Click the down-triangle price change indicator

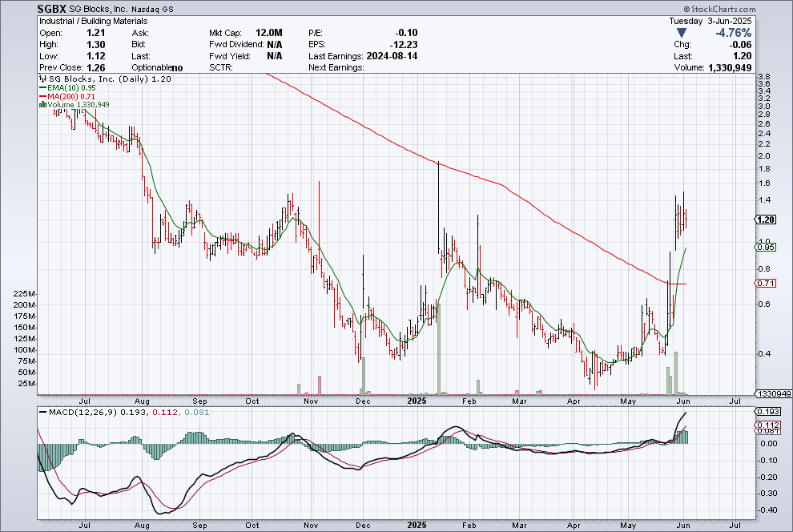[x=681, y=33]
